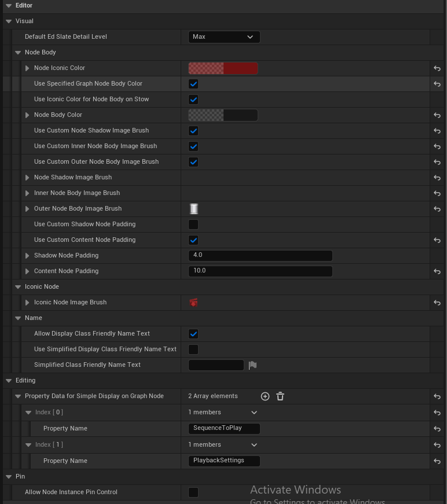The image size is (447, 504).
Task: Collapse the Node Body group
Action: point(18,53)
